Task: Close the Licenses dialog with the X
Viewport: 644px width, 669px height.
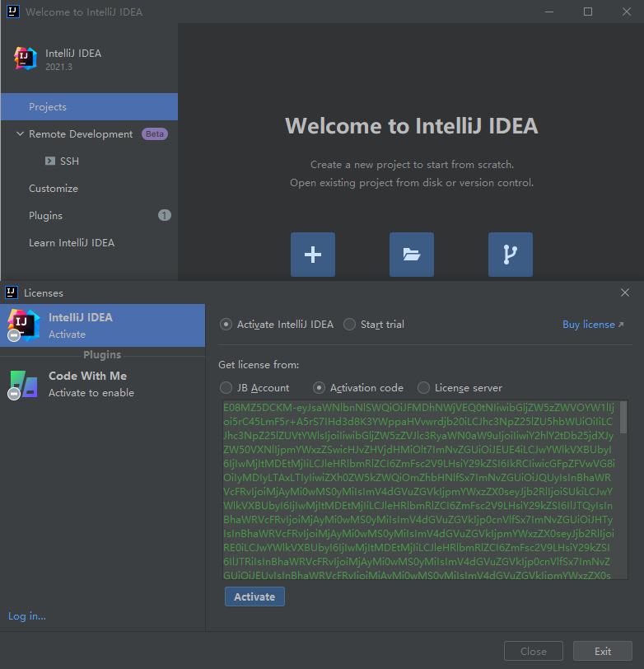Action: pos(625,292)
